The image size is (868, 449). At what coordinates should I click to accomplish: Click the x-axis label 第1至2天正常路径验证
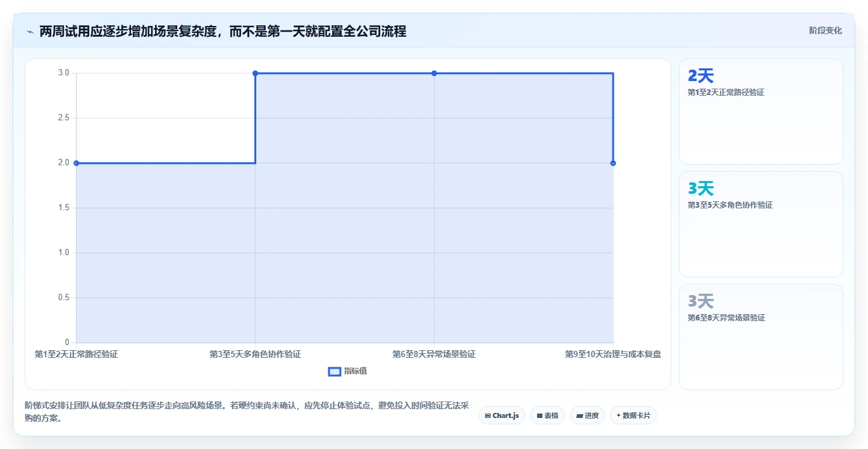(77, 354)
